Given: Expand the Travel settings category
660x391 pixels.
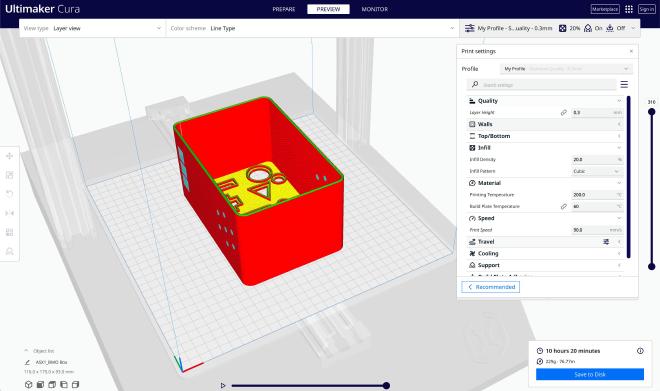Looking at the screenshot, I should tap(544, 242).
